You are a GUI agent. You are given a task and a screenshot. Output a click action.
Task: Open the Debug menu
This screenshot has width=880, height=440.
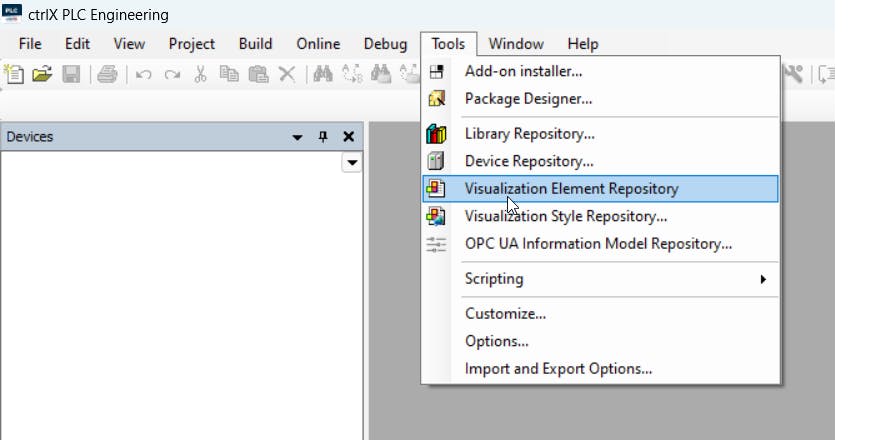click(x=386, y=44)
